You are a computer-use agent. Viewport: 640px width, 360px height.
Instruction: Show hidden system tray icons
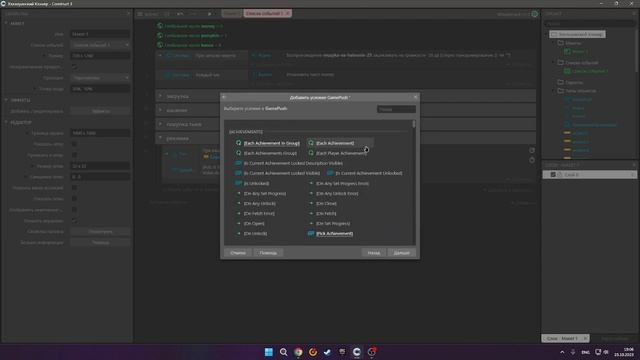562,352
